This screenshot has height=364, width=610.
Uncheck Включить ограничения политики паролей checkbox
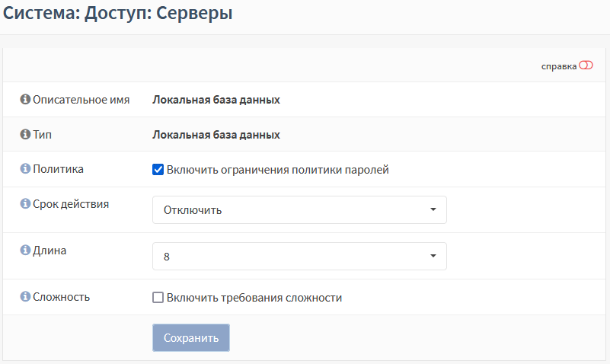coord(158,170)
